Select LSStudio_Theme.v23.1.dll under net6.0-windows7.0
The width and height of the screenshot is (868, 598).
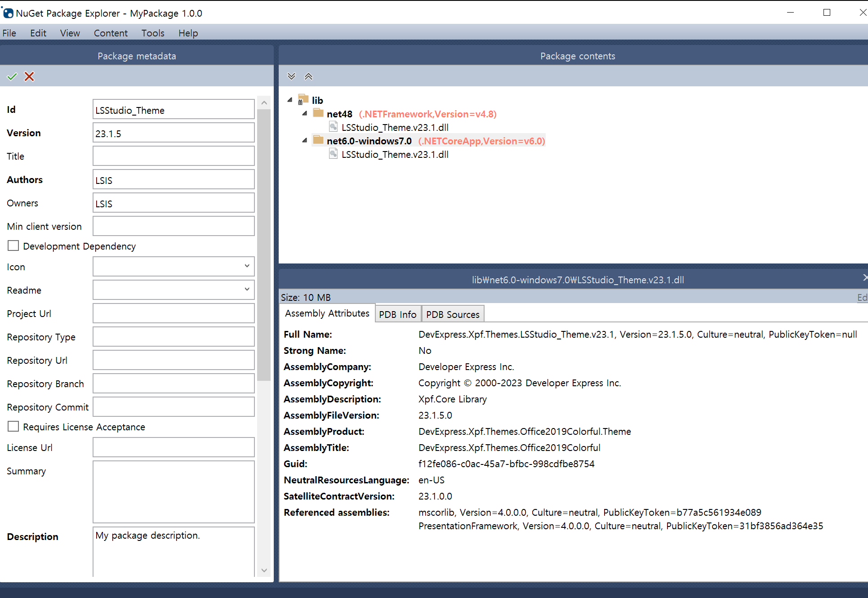[395, 155]
